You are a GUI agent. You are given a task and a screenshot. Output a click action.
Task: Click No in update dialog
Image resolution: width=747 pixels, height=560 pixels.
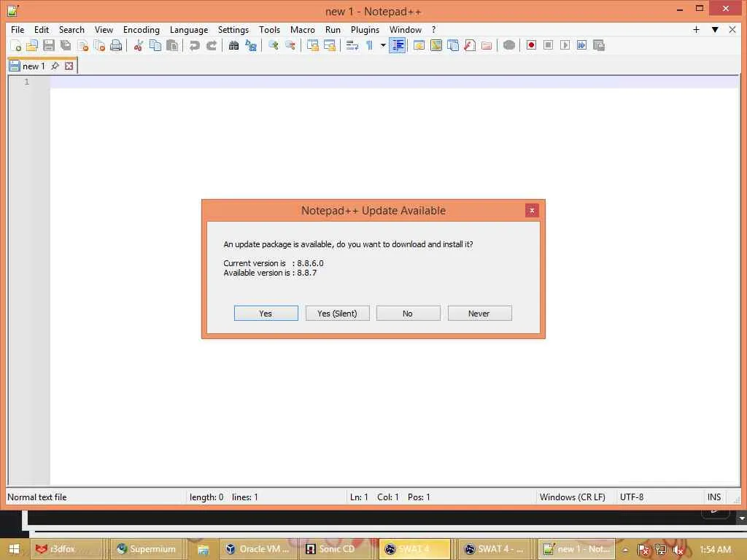409,314
